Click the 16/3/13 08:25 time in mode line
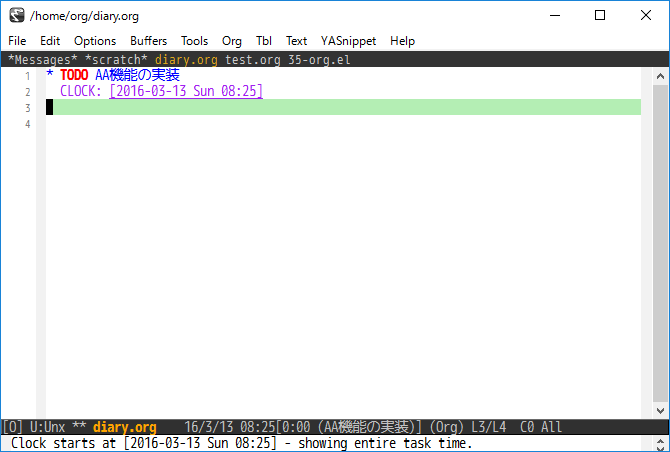This screenshot has height=452, width=670. pos(230,427)
